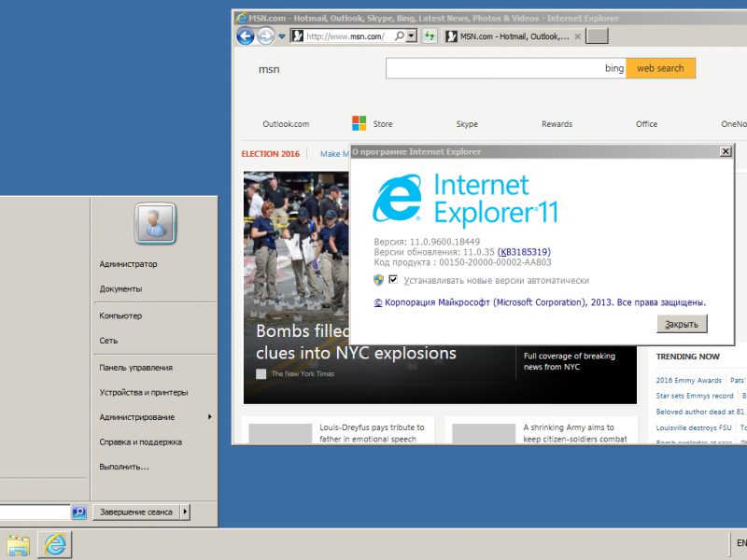Open Компьютер in Start menu

[120, 315]
